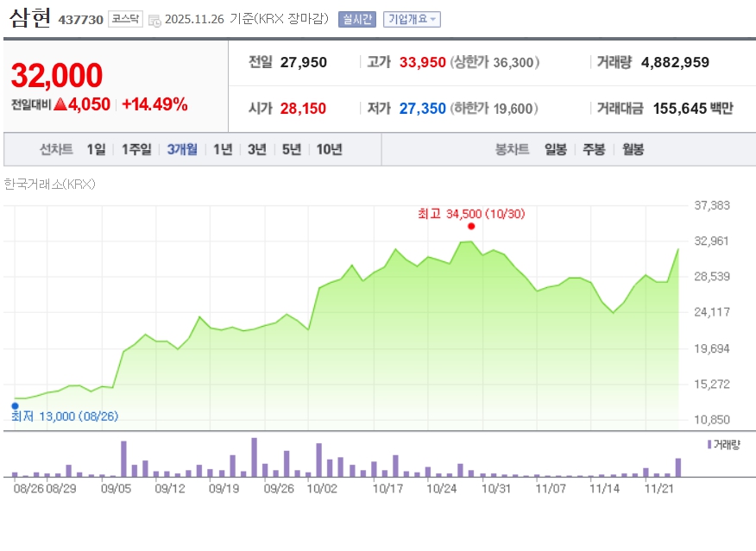The width and height of the screenshot is (756, 551).
Task: Switch line chart to 1일
Action: click(x=96, y=149)
